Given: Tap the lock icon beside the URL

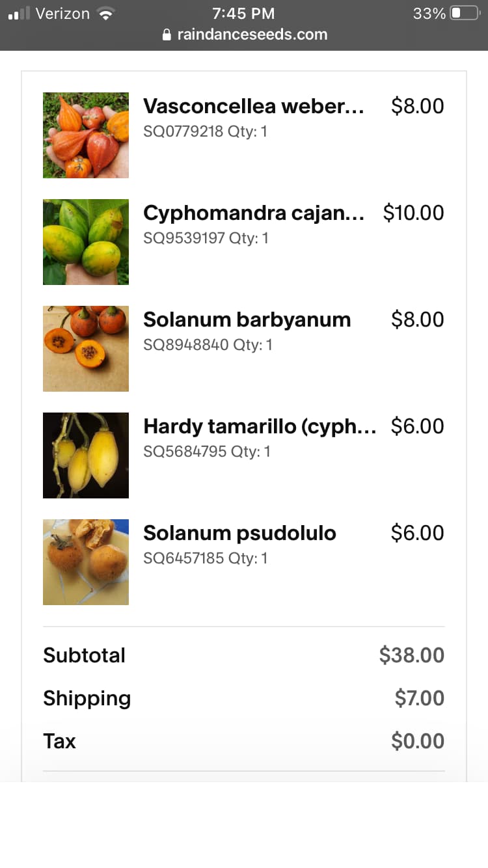Looking at the screenshot, I should coord(167,34).
